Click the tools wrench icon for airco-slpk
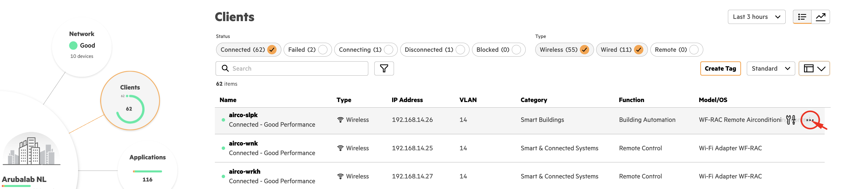 [x=790, y=120]
